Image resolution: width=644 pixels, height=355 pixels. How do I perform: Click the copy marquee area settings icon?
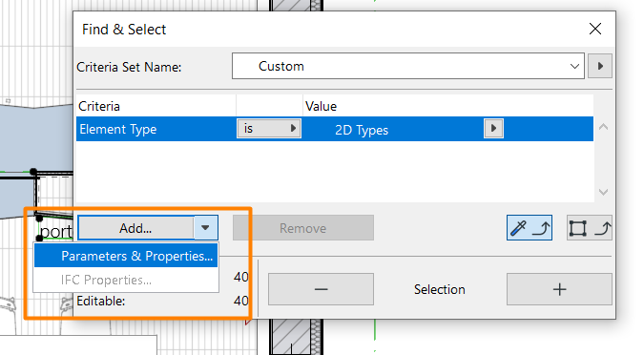tap(590, 228)
